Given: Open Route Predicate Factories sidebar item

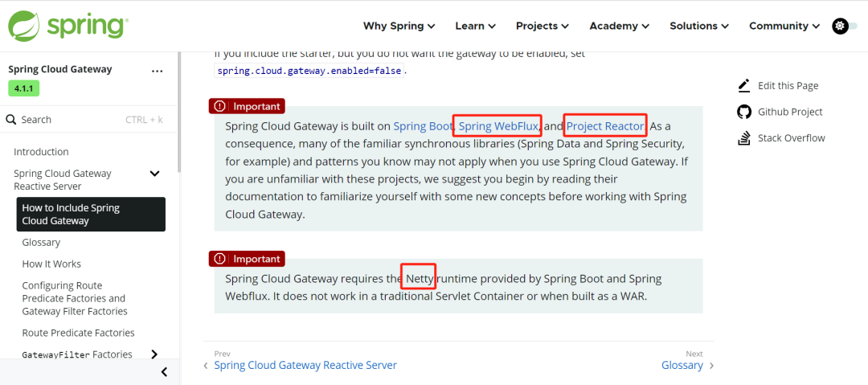Looking at the screenshot, I should click(x=78, y=333).
